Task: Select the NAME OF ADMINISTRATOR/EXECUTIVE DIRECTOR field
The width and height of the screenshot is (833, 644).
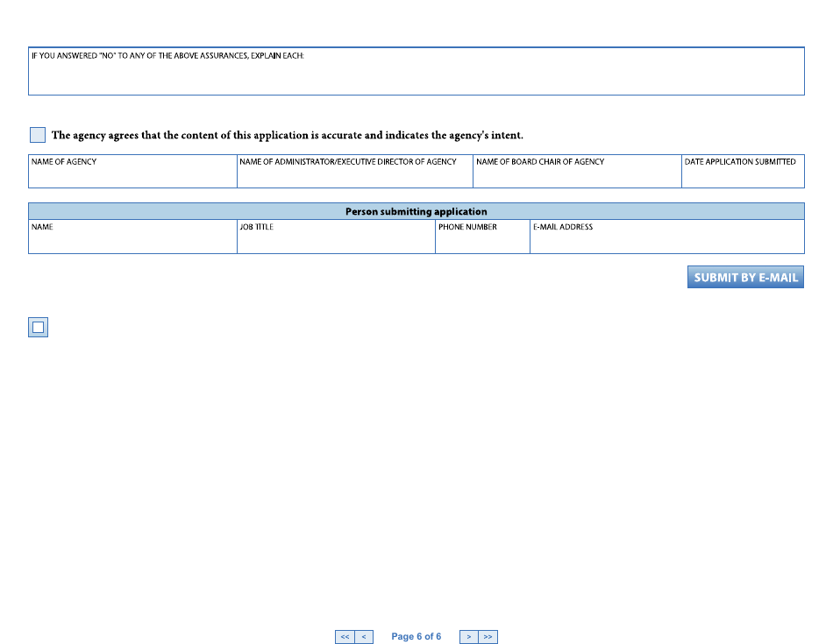Action: [x=354, y=175]
